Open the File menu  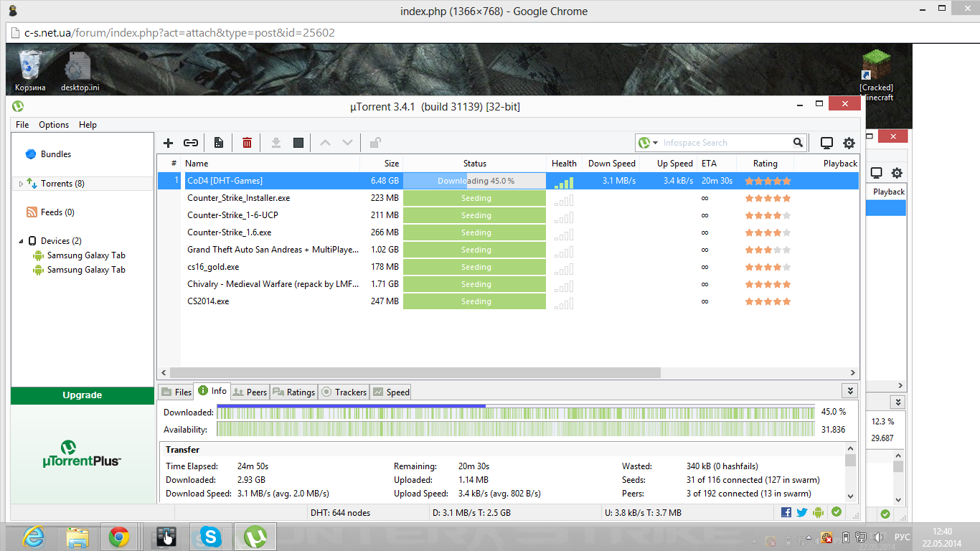point(22,125)
